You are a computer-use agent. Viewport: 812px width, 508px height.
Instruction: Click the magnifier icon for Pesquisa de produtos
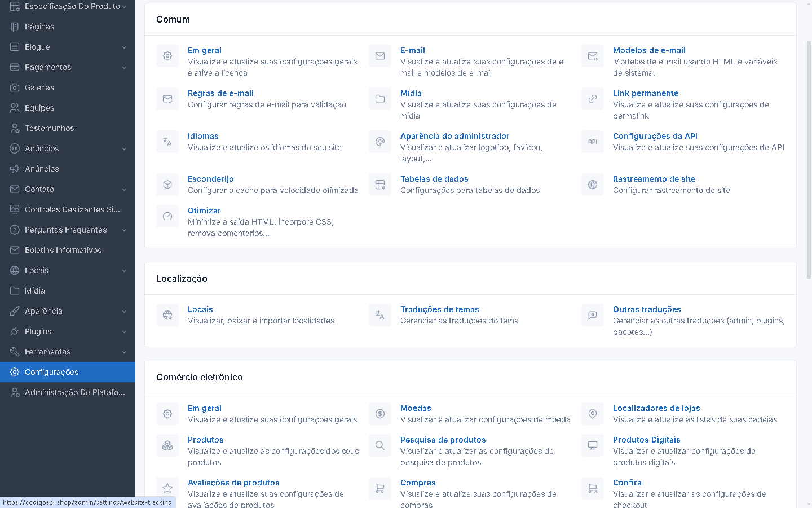click(x=380, y=445)
